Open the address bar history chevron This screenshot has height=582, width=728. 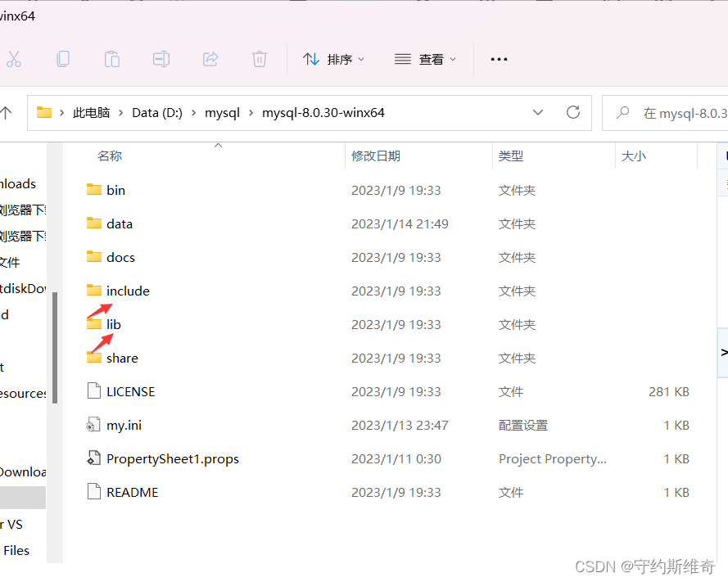point(538,112)
